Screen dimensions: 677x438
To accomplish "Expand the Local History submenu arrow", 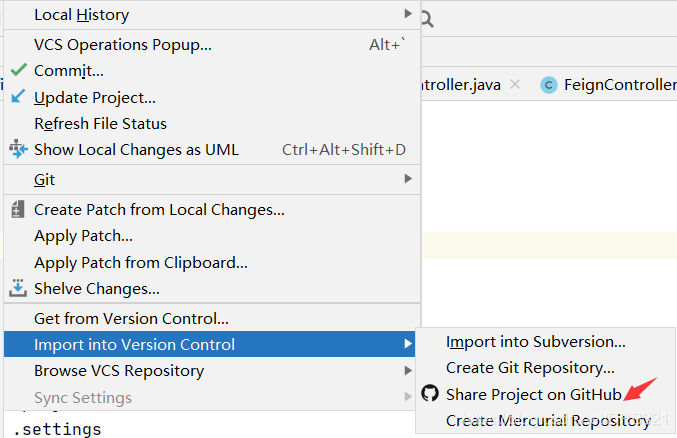I will click(x=408, y=14).
